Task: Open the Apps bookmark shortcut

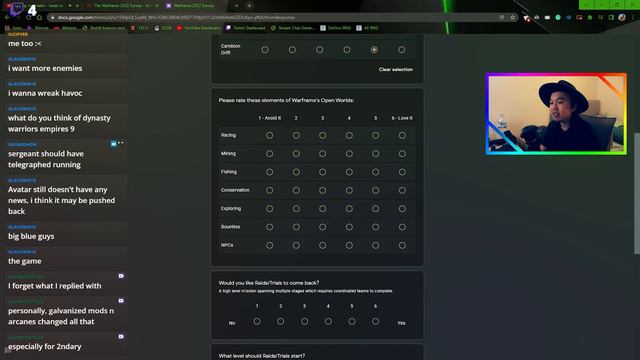Action: 13,28
